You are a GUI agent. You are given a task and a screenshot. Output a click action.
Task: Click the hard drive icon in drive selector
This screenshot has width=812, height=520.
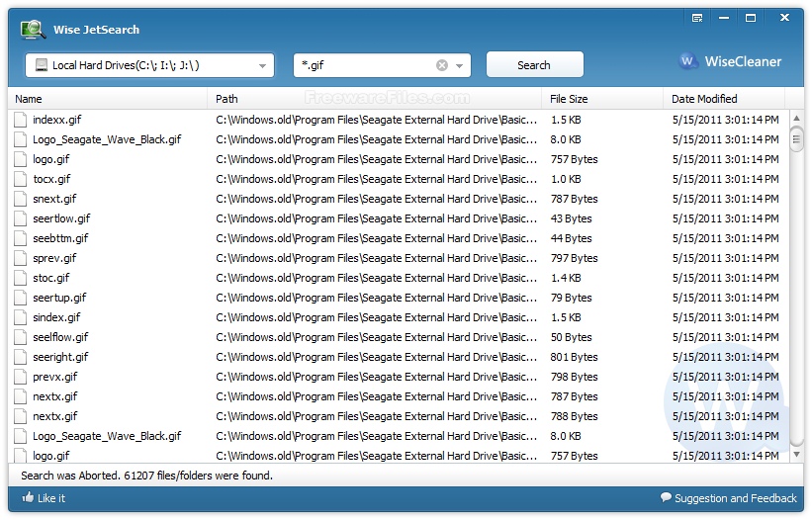coord(41,65)
